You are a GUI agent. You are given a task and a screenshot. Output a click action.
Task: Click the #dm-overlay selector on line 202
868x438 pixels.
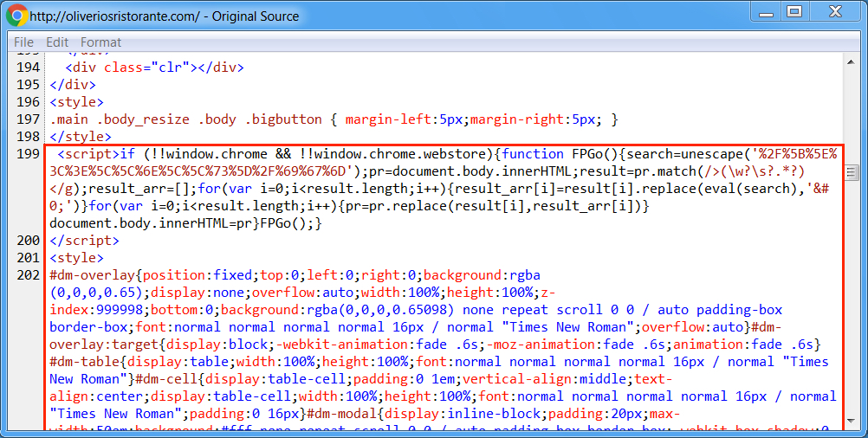coord(92,275)
